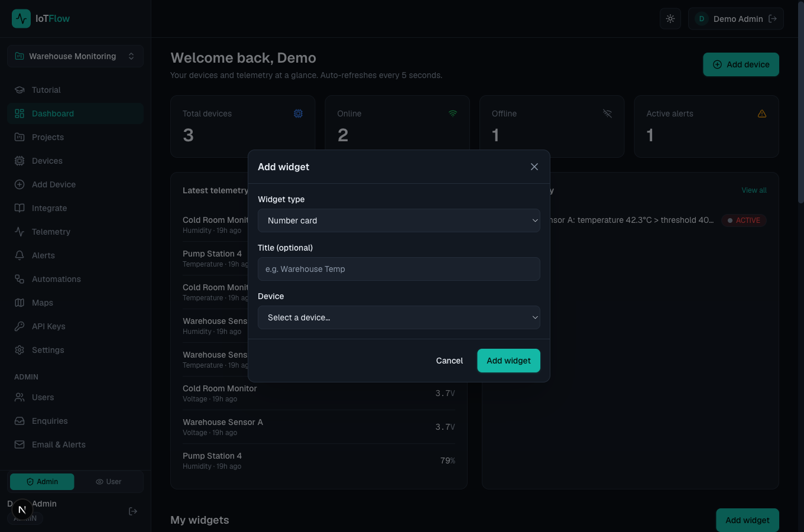804x532 pixels.
Task: Open View all alerts link
Action: [754, 190]
